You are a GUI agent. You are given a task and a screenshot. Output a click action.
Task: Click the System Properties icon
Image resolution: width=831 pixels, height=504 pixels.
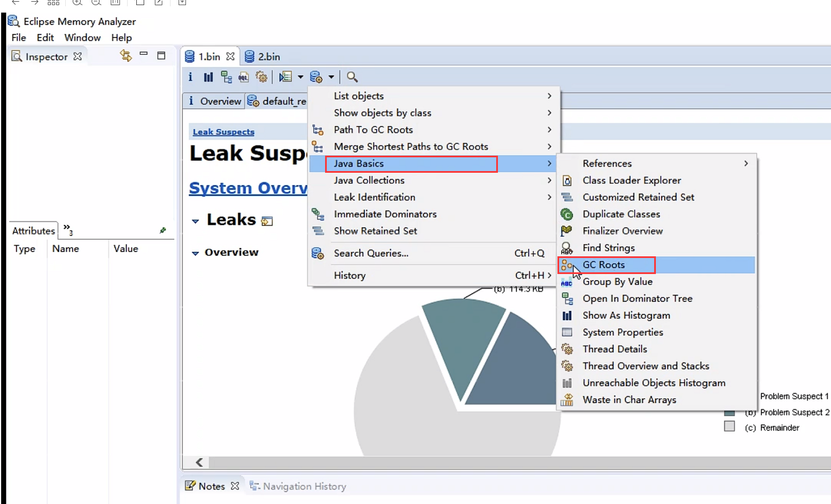(567, 332)
